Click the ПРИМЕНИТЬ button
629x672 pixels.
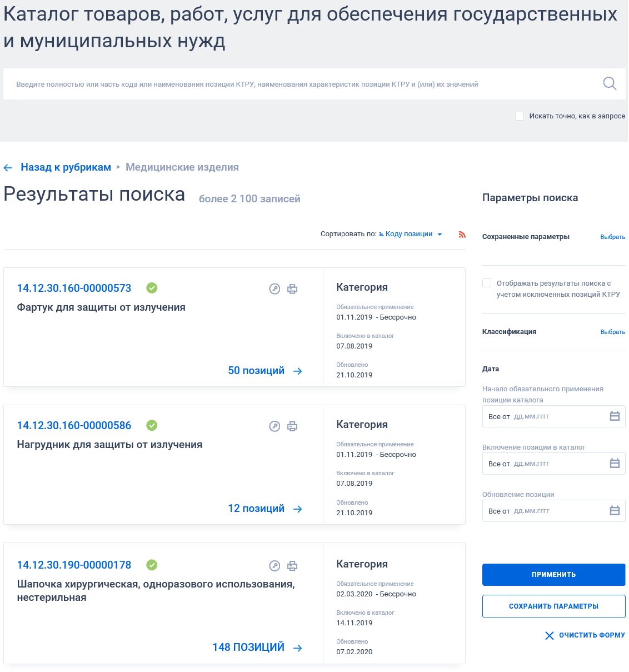pyautogui.click(x=554, y=575)
